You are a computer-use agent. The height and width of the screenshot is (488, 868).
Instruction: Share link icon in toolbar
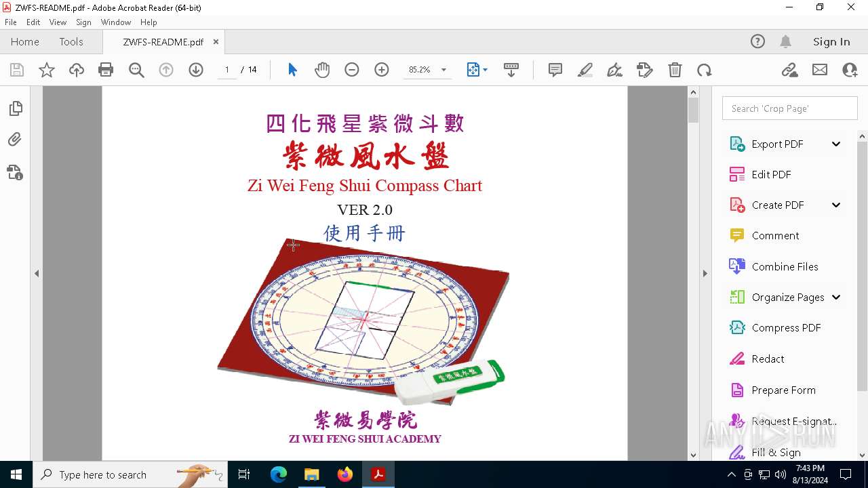coord(789,70)
